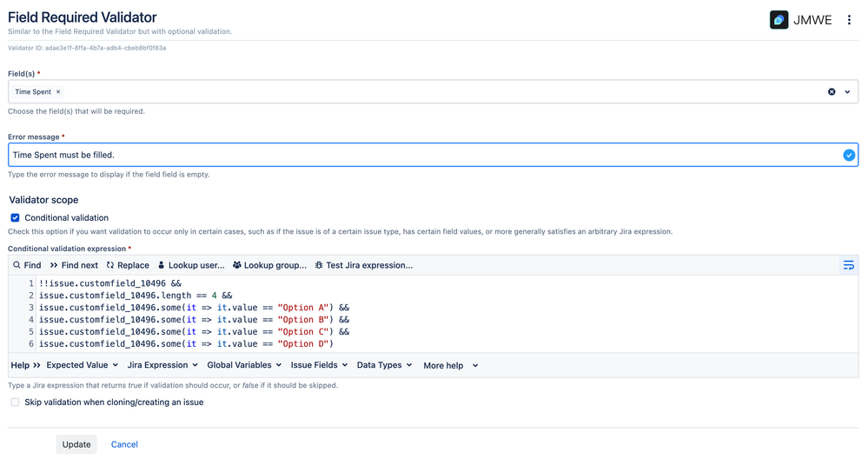Open the Lookup user... tool

click(191, 265)
